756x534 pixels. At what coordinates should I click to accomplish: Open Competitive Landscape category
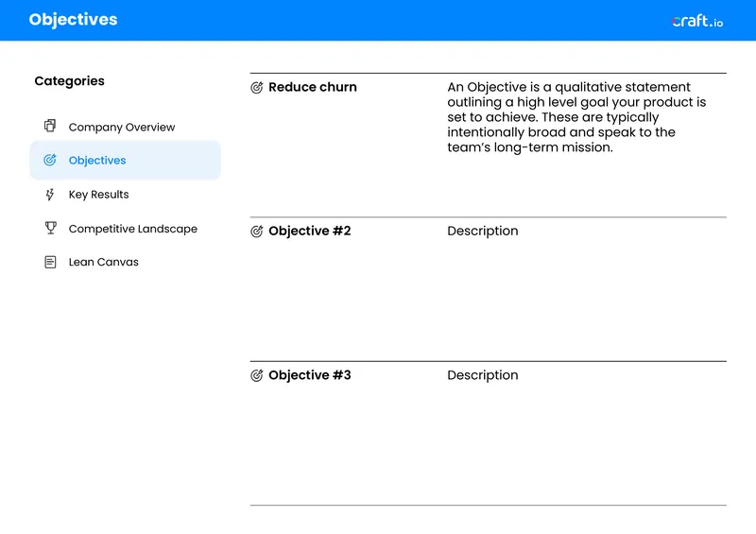(x=132, y=229)
